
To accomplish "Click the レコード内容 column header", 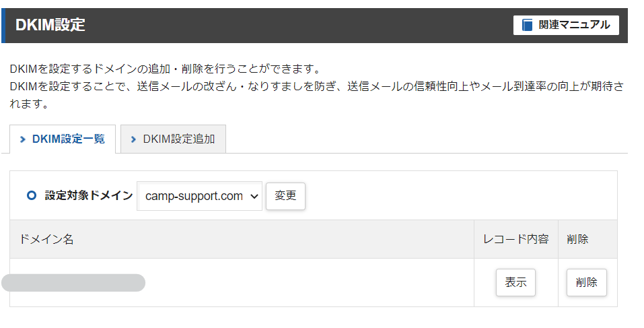I will point(515,239).
